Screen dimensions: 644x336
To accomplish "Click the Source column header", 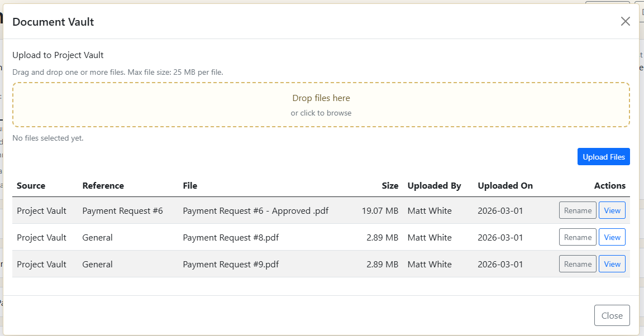I will click(31, 186).
